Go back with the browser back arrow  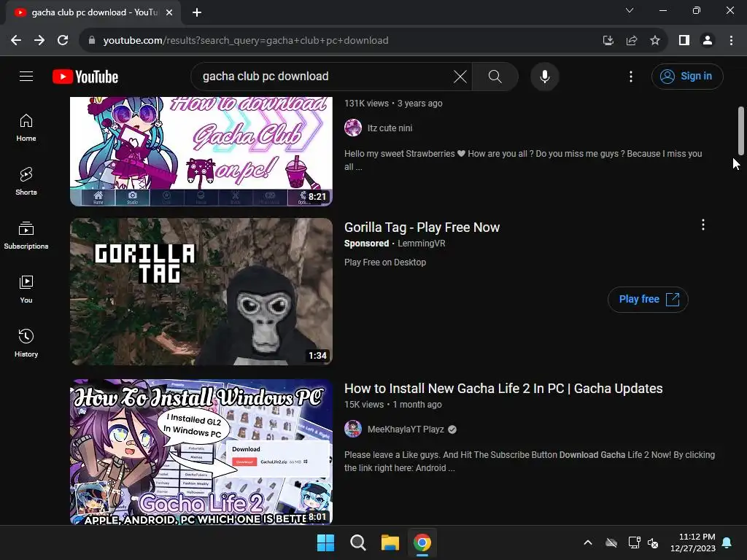click(16, 41)
